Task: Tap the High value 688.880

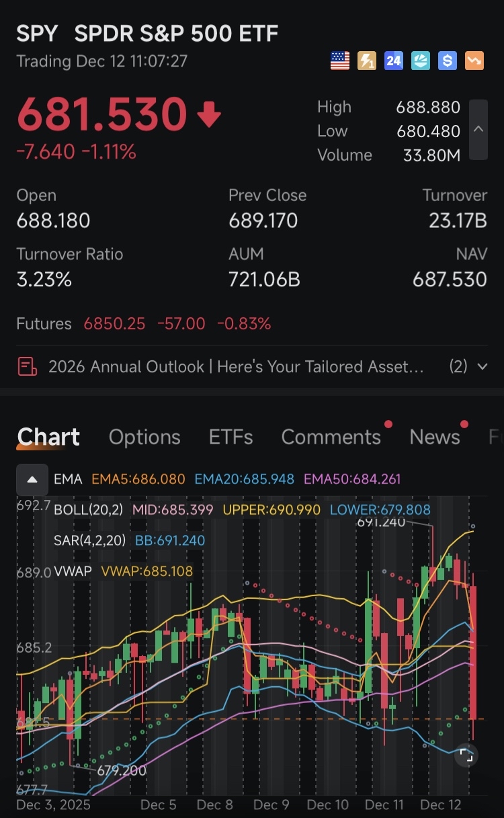Action: point(428,108)
